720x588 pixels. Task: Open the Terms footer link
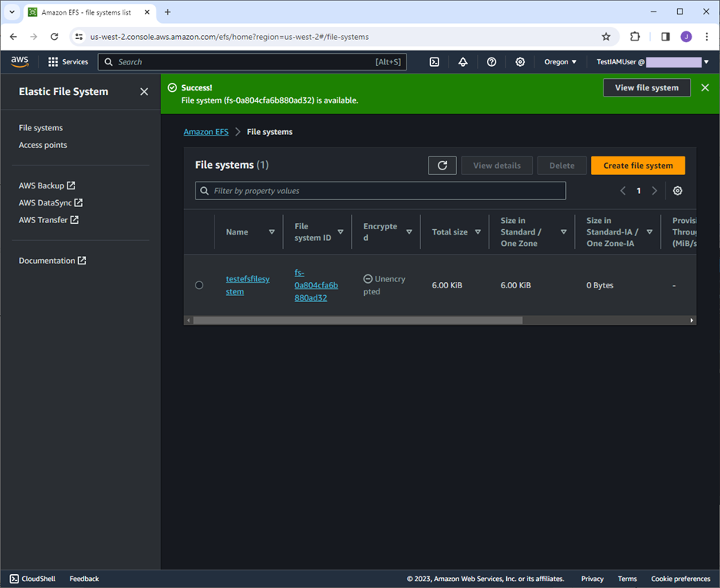pos(627,579)
